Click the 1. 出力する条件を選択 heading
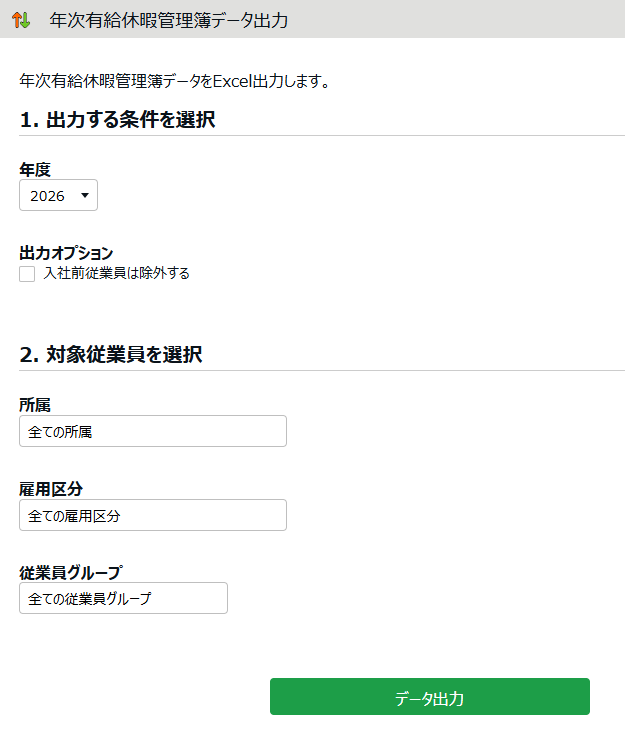This screenshot has width=625, height=747. click(x=117, y=120)
